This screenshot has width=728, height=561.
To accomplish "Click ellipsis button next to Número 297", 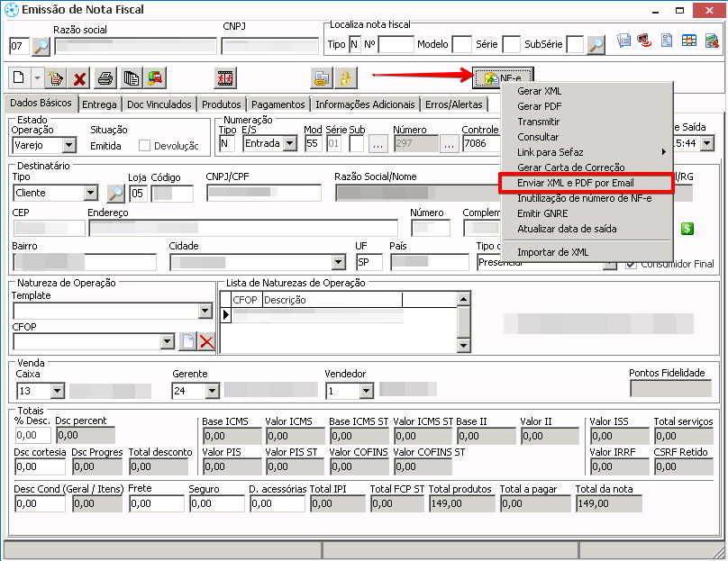I will point(449,144).
